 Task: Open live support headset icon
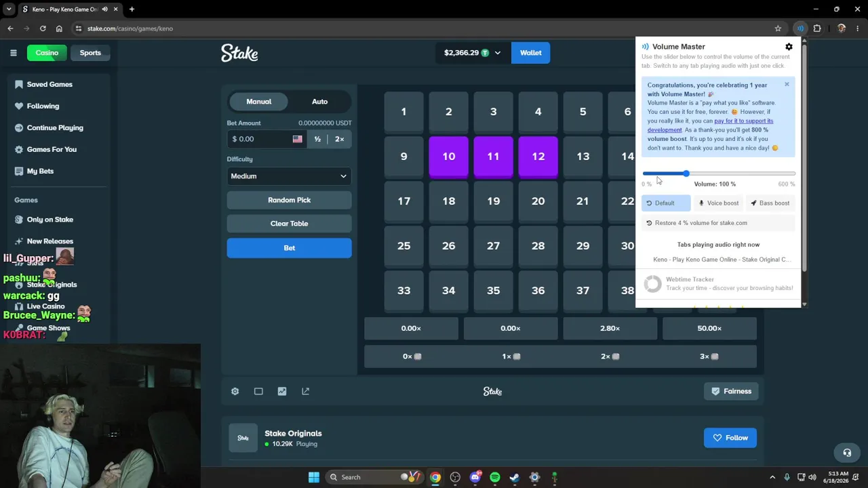(x=847, y=453)
